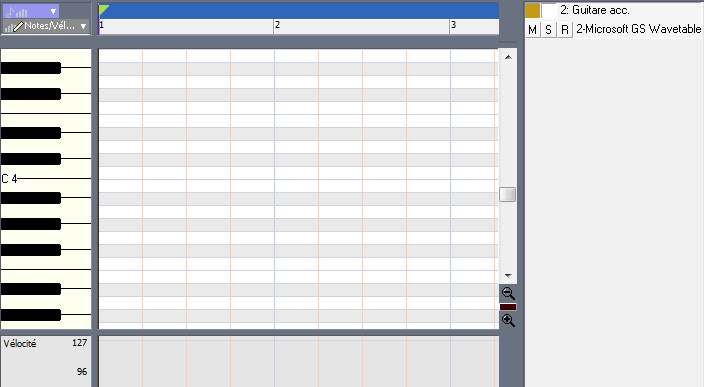
Task: Click the vertical scrollbar thumb
Action: (508, 194)
